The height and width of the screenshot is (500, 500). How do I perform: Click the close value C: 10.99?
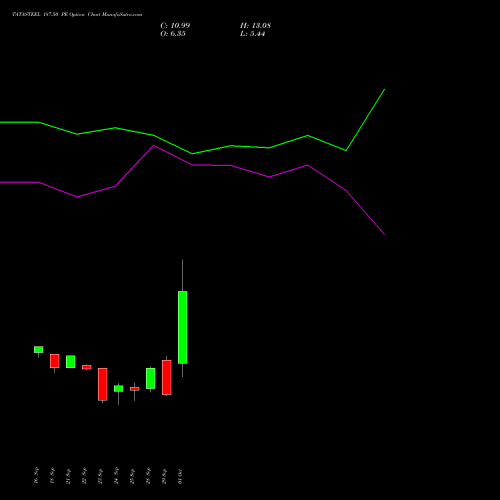click(x=175, y=26)
